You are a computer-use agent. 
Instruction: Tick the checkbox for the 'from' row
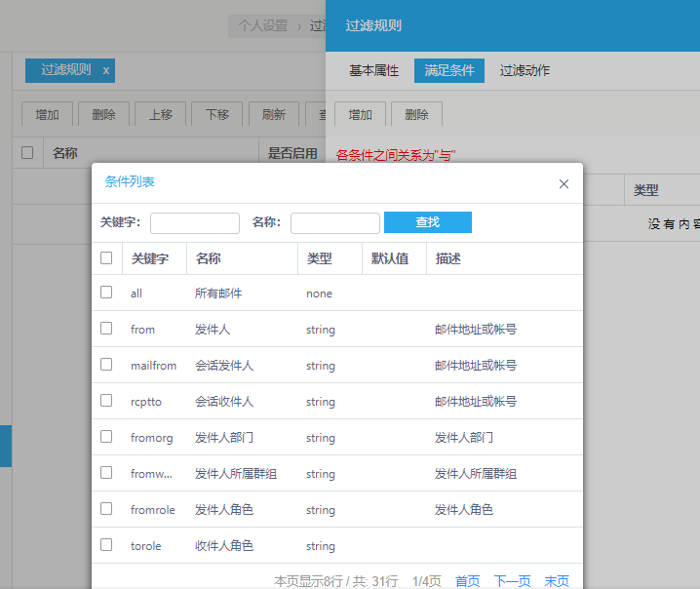click(x=106, y=329)
